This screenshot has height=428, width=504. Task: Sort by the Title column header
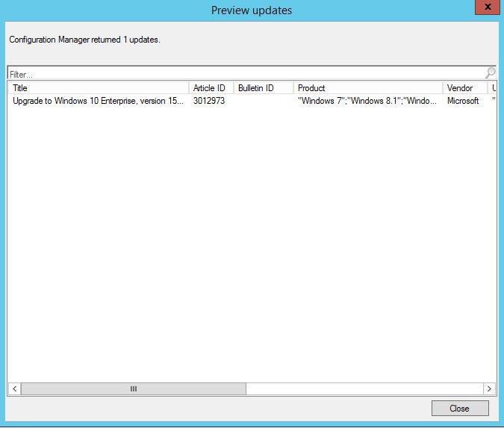[x=97, y=88]
